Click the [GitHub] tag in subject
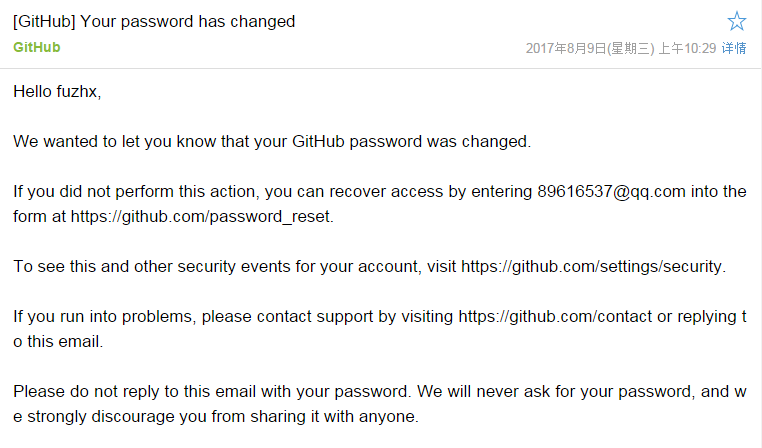This screenshot has height=448, width=762. [44, 21]
